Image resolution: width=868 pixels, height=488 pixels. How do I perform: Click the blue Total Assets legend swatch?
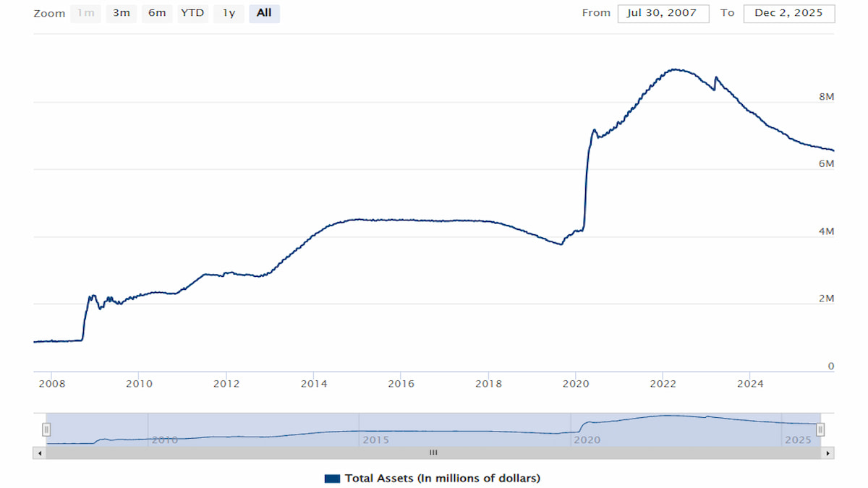coord(333,478)
